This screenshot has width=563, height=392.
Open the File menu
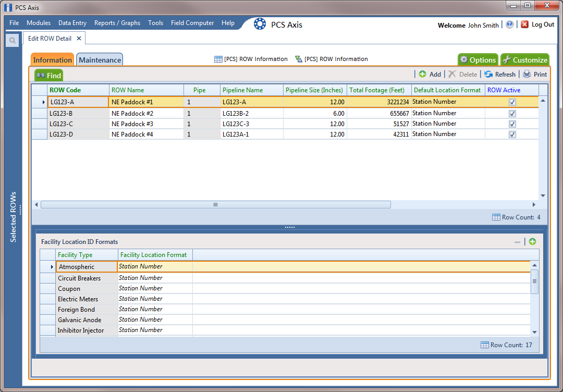[x=14, y=22]
